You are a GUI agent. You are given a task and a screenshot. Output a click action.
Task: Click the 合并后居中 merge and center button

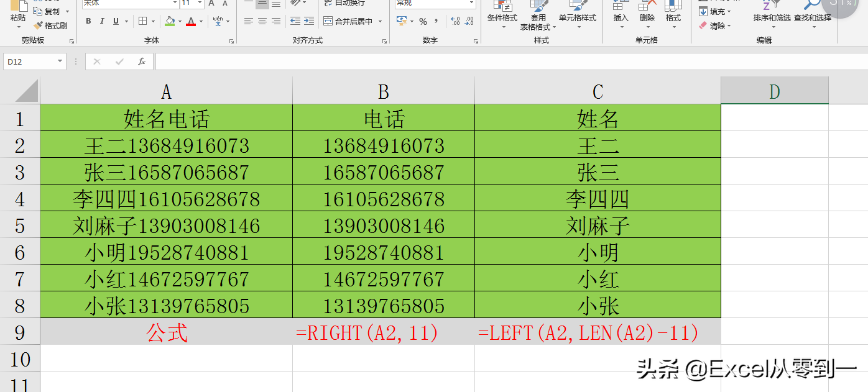348,21
